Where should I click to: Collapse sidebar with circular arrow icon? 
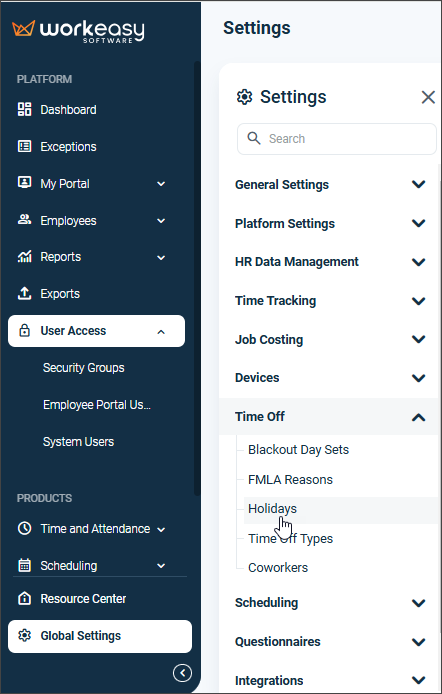[182, 673]
